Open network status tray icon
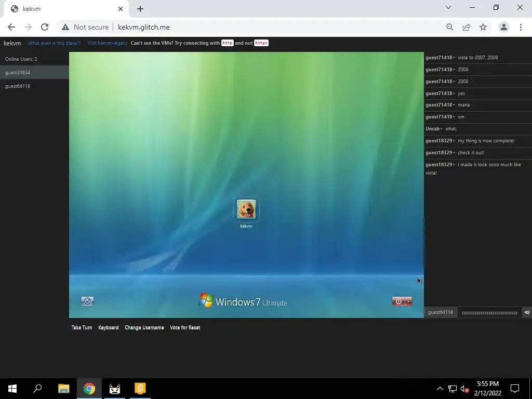The image size is (532, 399). pyautogui.click(x=453, y=389)
